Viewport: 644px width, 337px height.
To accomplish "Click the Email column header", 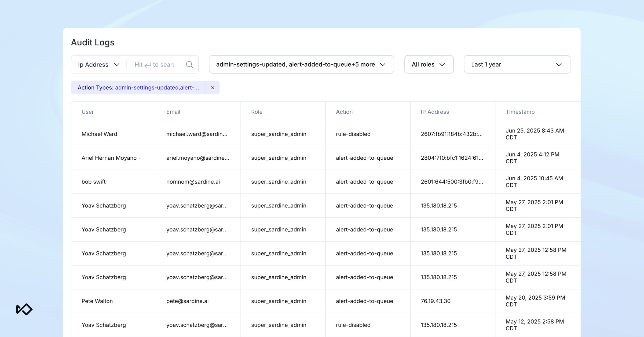I will coord(173,112).
